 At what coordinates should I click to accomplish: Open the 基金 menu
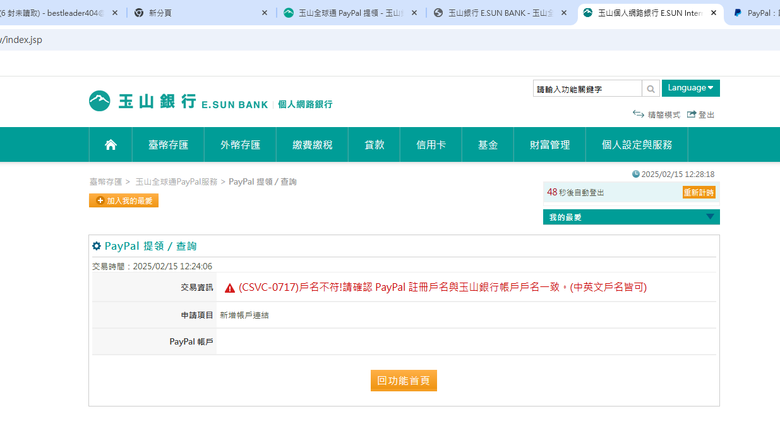(x=488, y=145)
